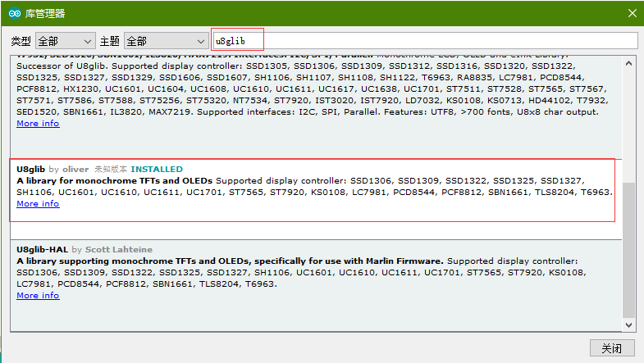This screenshot has width=644, height=363.
Task: Click the INSTALLED status label
Action: [x=157, y=170]
